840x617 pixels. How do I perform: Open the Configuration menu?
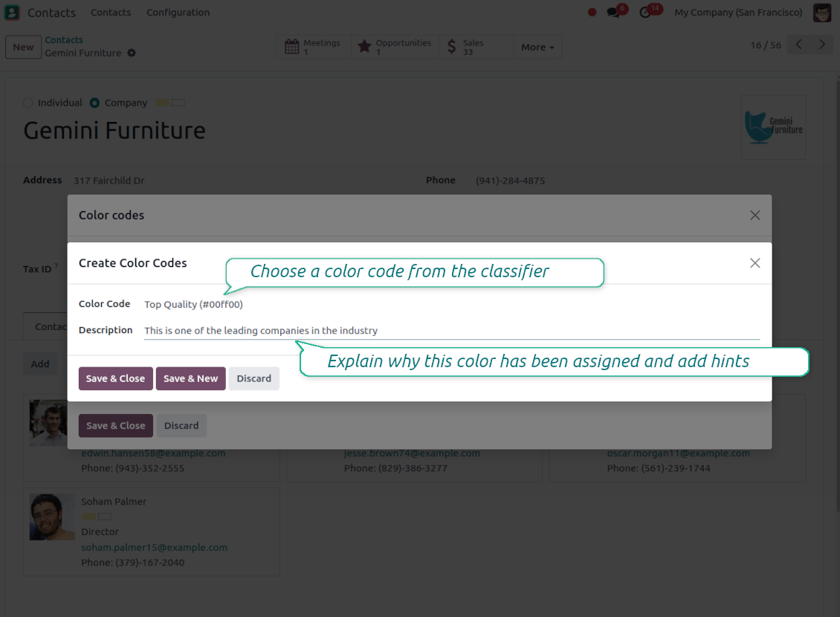[x=178, y=13]
